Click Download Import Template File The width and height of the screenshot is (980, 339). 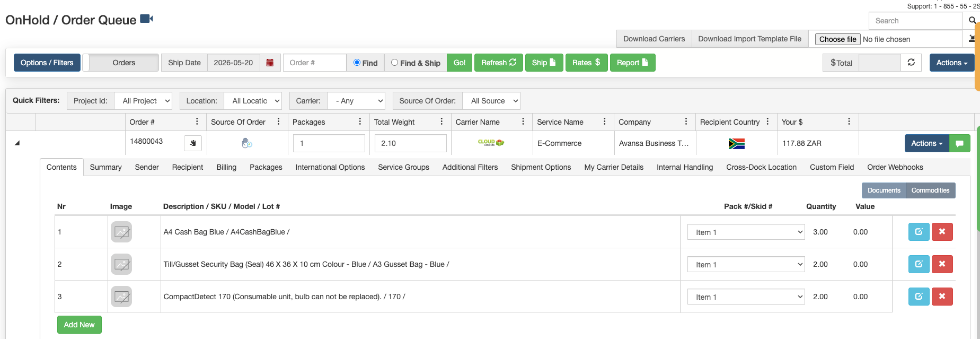click(749, 39)
